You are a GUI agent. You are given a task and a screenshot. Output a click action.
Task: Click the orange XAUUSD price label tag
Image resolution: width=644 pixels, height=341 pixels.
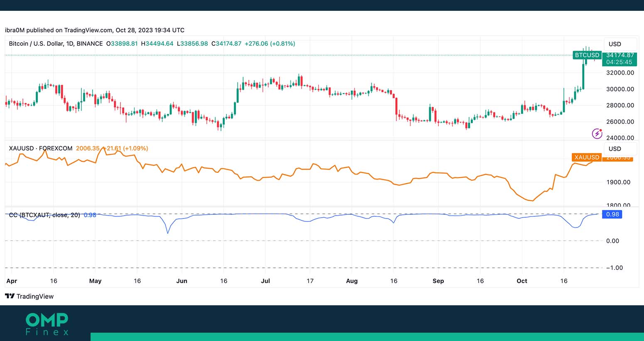(x=587, y=157)
